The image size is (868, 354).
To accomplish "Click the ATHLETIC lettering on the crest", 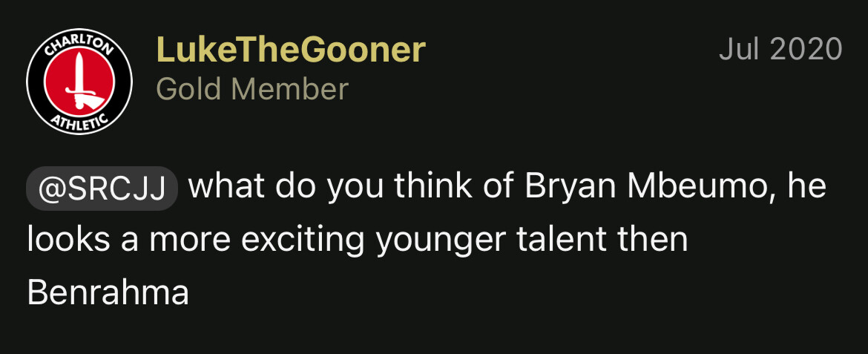I will point(79,120).
